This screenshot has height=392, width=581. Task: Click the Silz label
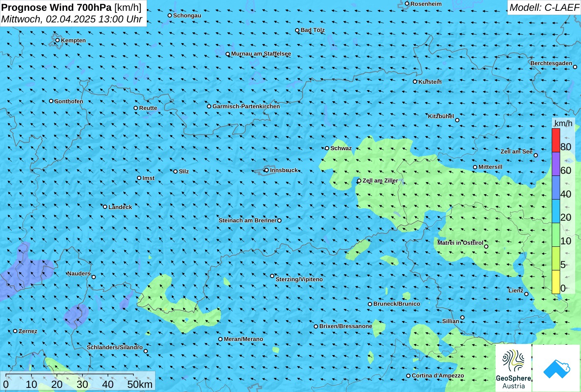tap(184, 172)
